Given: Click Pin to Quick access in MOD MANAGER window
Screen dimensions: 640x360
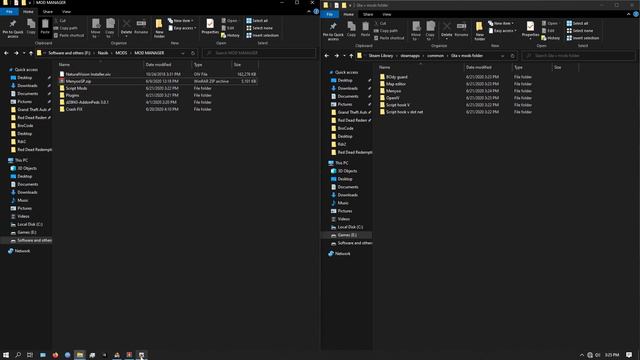Looking at the screenshot, I should pos(13,28).
